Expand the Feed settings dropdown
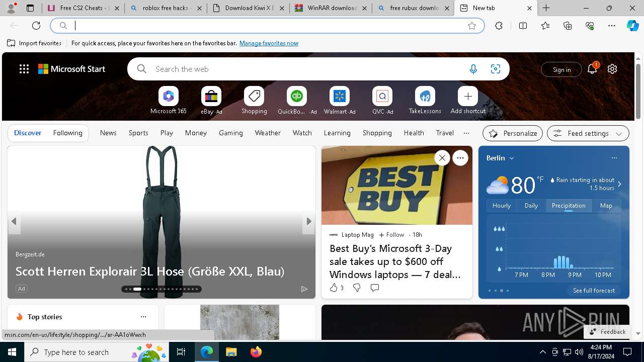644x362 pixels. [588, 133]
